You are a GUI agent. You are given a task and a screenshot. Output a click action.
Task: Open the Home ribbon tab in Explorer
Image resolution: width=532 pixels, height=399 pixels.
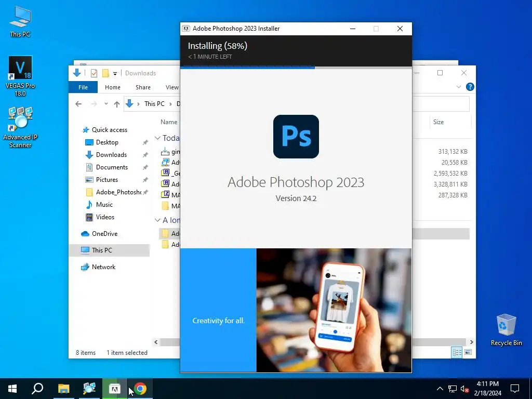click(x=113, y=87)
